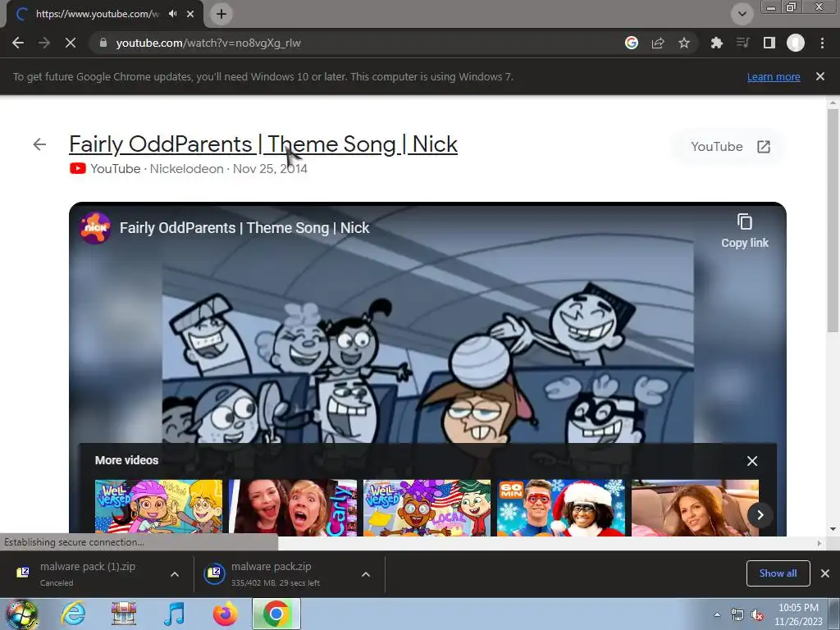Select the YouTube tab
840x630 pixels.
click(97, 14)
